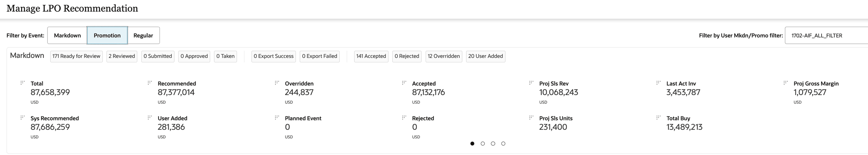868x155 pixels.
Task: Click the Last Act Inv value 3,453,787
Action: 683,92
